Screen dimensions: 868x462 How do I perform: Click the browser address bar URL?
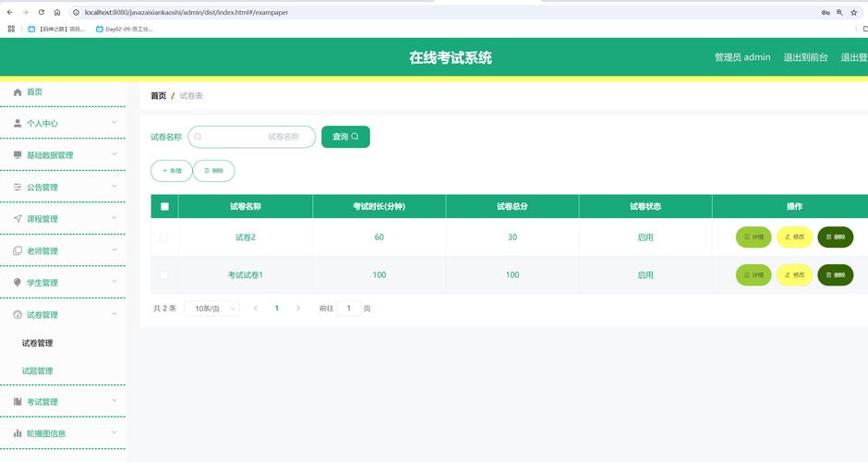[186, 12]
